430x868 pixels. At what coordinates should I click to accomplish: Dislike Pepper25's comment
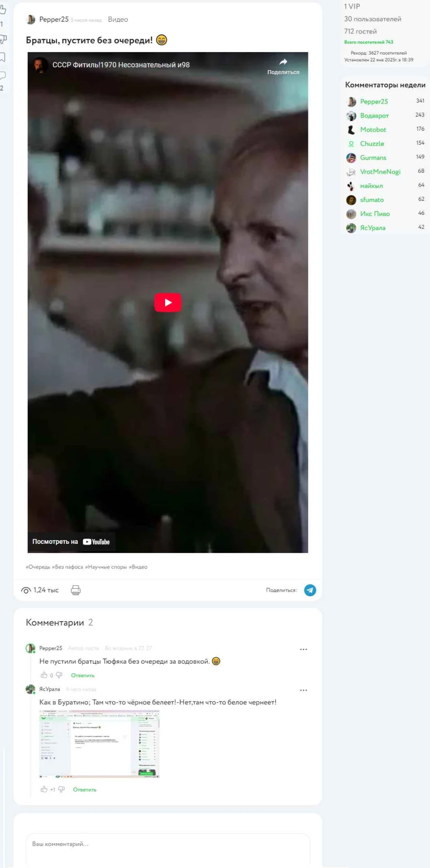point(59,675)
